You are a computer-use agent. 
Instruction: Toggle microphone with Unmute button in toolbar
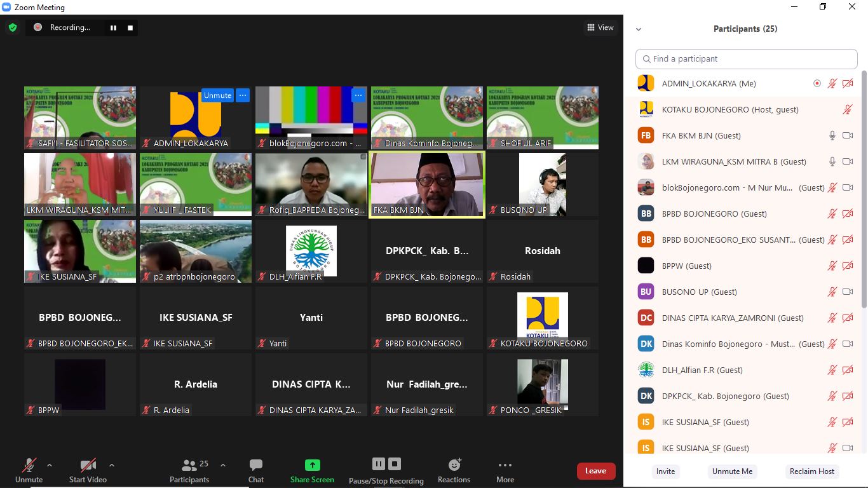(x=29, y=465)
